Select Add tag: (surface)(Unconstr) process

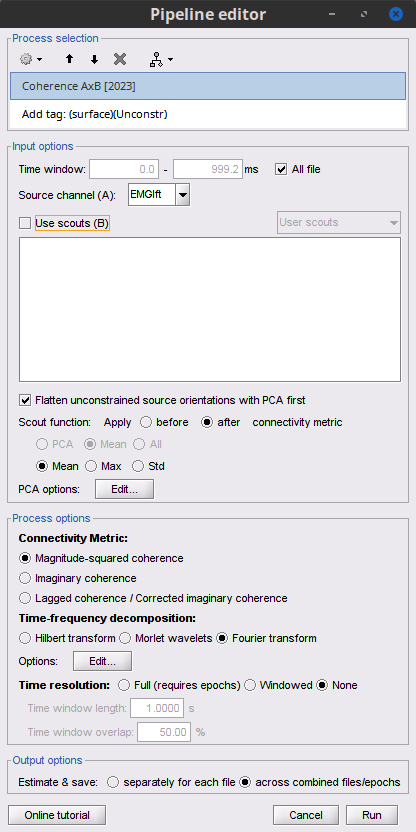click(x=208, y=114)
